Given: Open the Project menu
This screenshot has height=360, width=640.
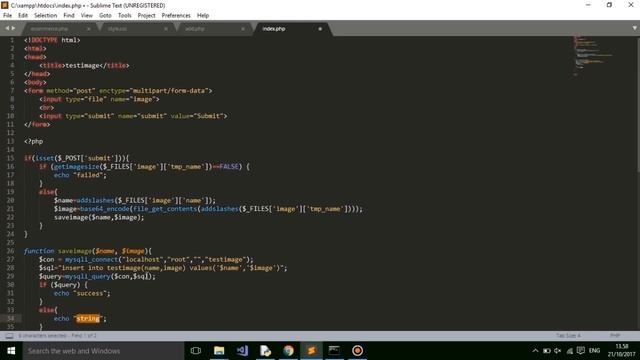Looking at the screenshot, I should coord(147,16).
